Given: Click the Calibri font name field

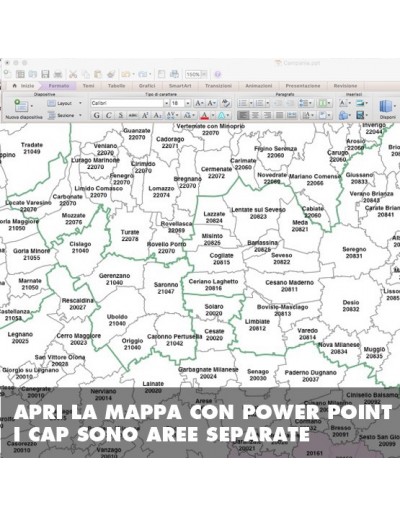Looking at the screenshot, I should point(127,103).
